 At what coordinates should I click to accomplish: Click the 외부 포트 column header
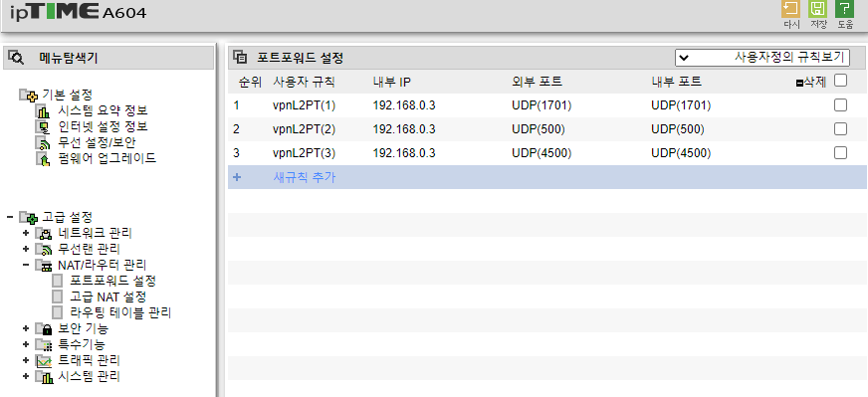pyautogui.click(x=537, y=82)
